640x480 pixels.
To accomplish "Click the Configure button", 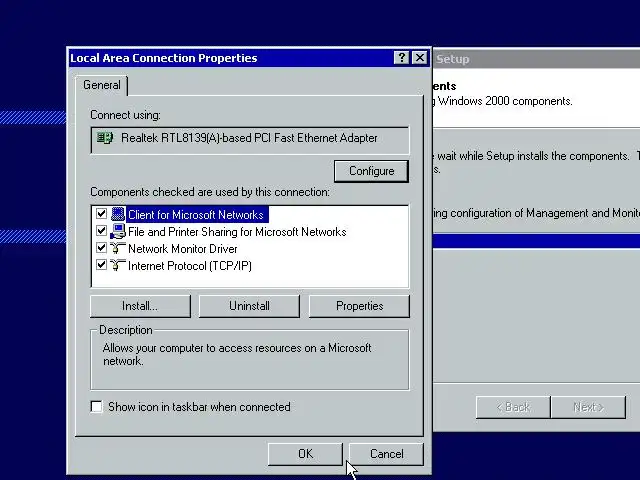I will click(x=371, y=171).
